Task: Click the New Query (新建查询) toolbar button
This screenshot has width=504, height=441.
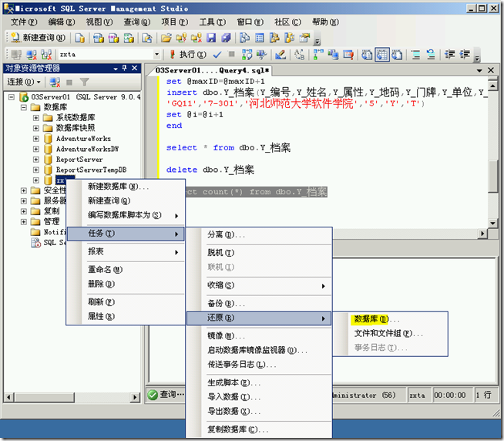Action: pos(39,38)
